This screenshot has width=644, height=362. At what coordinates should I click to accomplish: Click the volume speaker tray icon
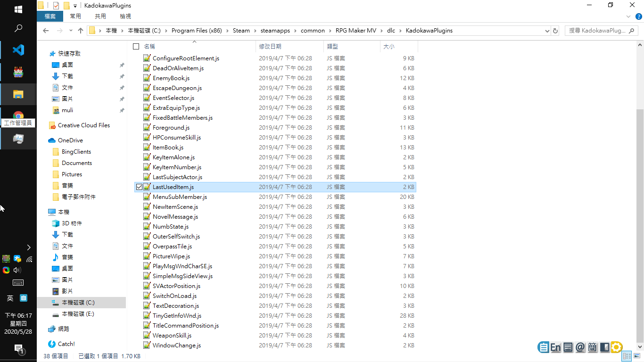pos(17,270)
